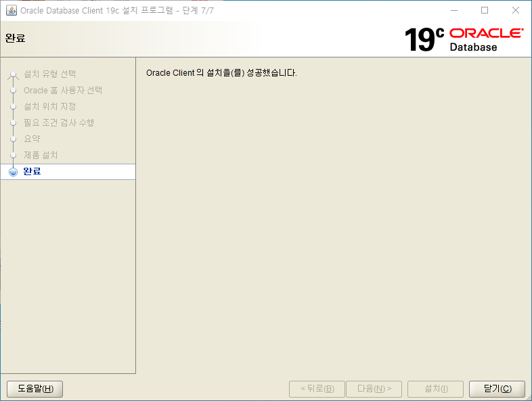
Task: Click the disabled 뒤로(B) back button
Action: 317,389
